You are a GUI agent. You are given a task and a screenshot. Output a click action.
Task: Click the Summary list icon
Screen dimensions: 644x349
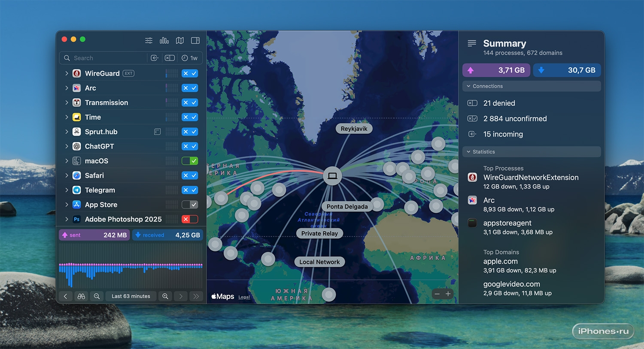click(472, 43)
